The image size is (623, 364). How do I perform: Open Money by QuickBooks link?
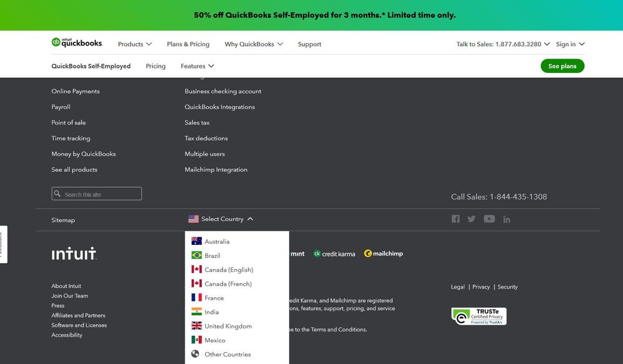point(84,153)
